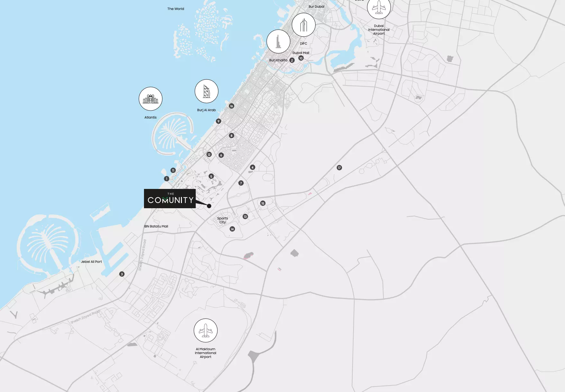The width and height of the screenshot is (565, 392).
Task: Click marker 3 near Jebel Ali Port
Action: 121,274
